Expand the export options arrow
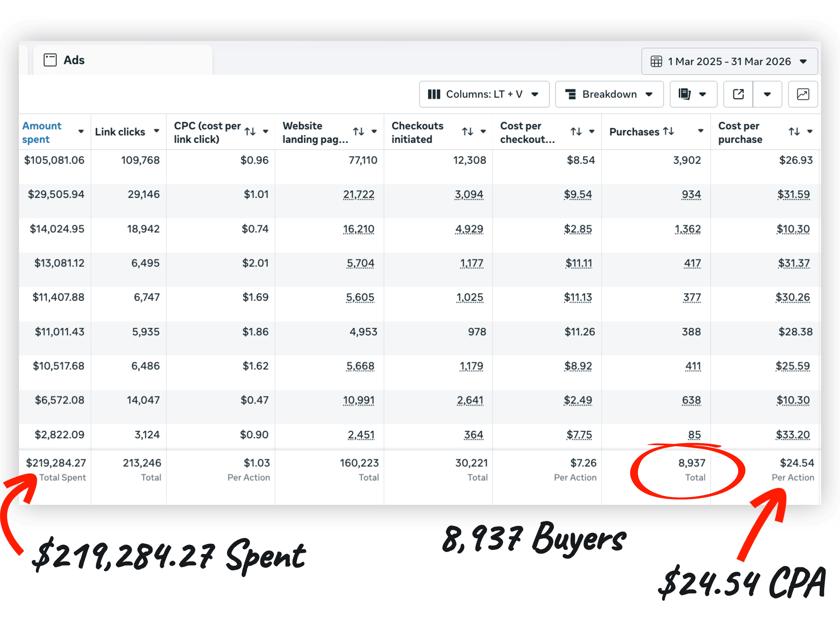This screenshot has height=630, width=840. click(x=767, y=94)
